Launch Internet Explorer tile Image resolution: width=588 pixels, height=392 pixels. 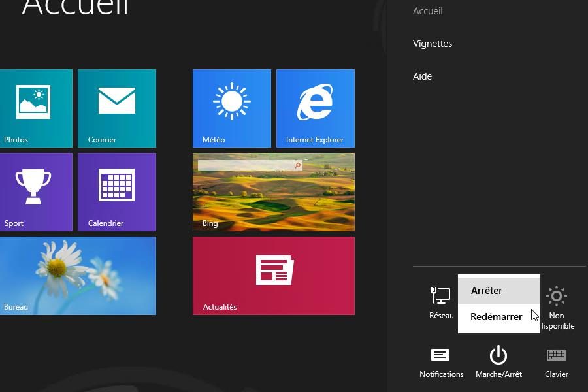pyautogui.click(x=315, y=108)
